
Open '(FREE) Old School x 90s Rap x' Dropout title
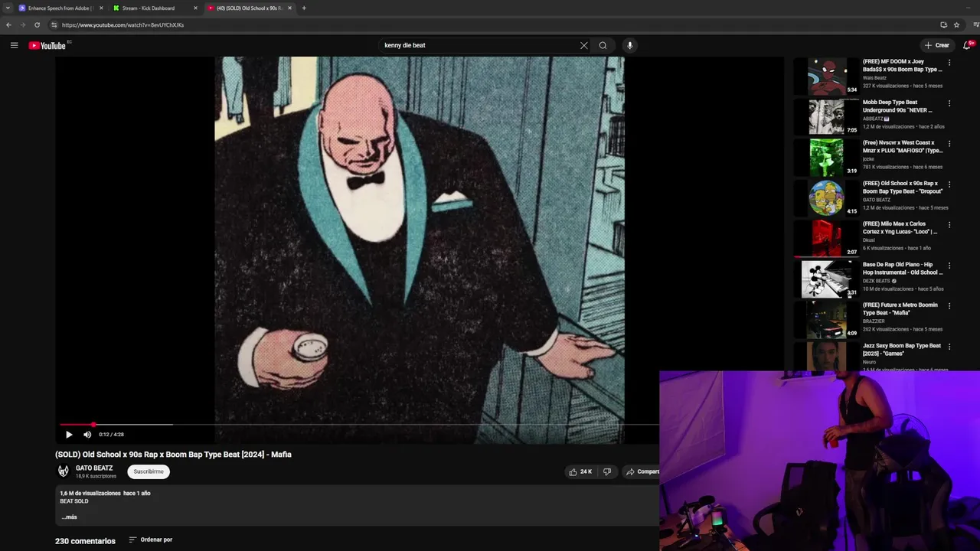(x=901, y=187)
